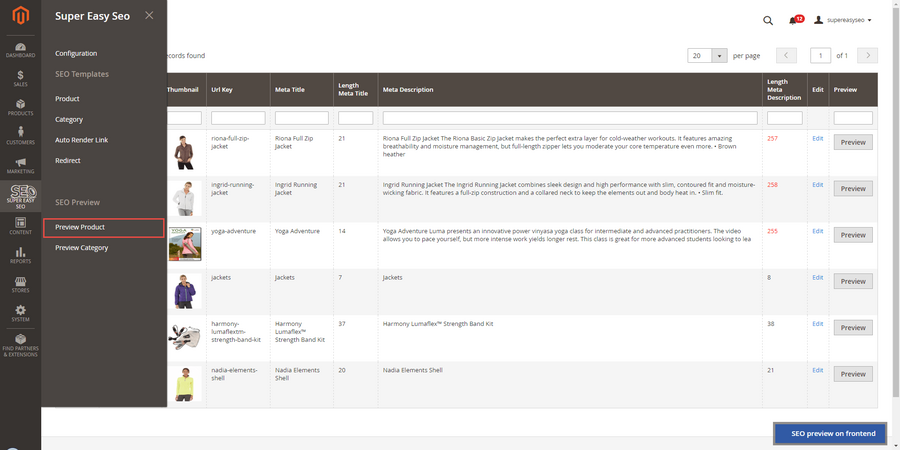Open the Stores sidebar menu
The image size is (900, 450).
(21, 285)
